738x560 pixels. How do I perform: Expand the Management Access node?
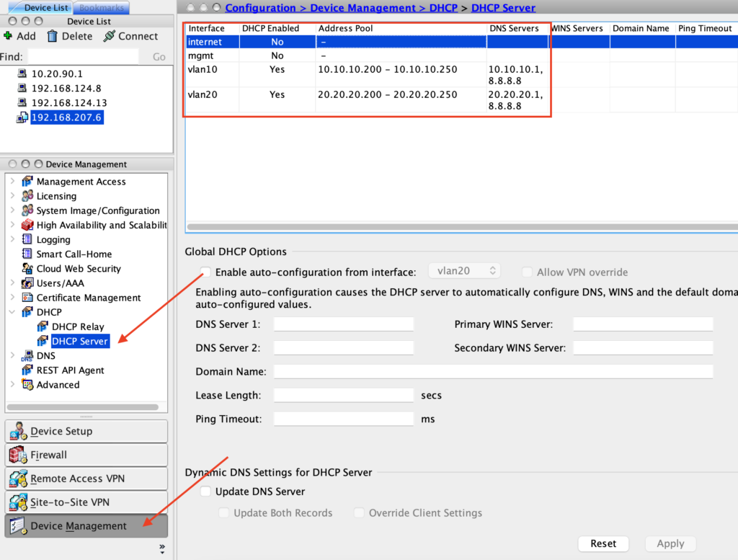13,181
